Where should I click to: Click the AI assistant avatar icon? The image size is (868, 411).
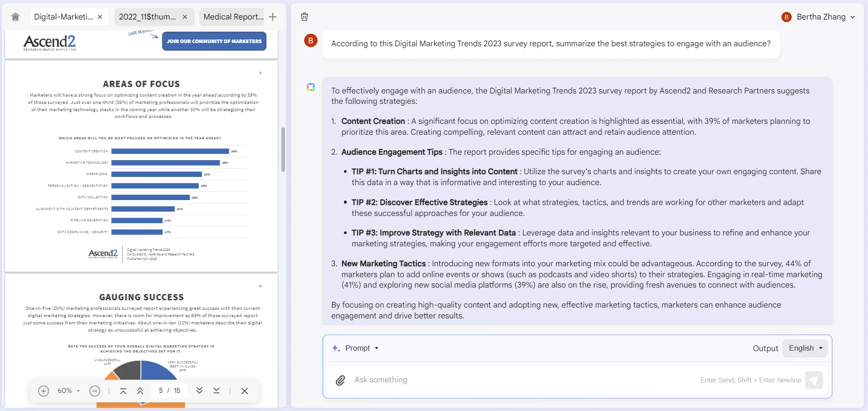[x=311, y=87]
